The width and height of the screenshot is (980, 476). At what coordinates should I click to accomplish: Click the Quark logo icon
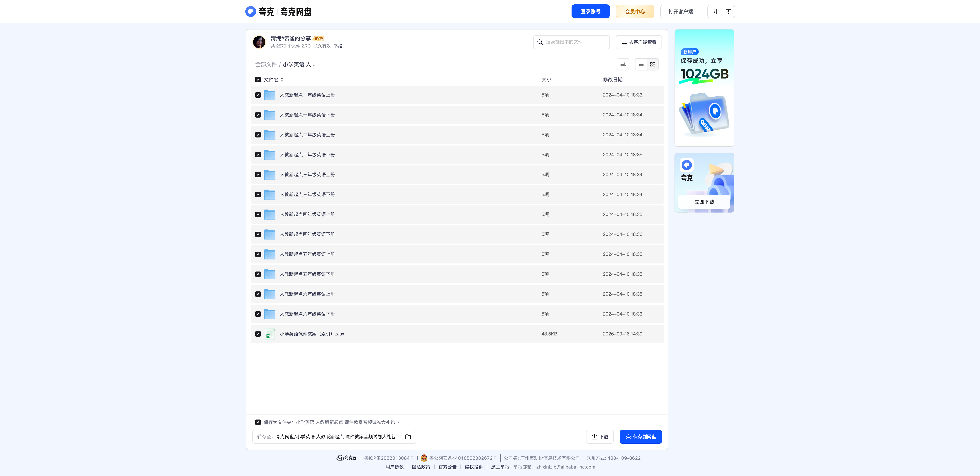(251, 11)
